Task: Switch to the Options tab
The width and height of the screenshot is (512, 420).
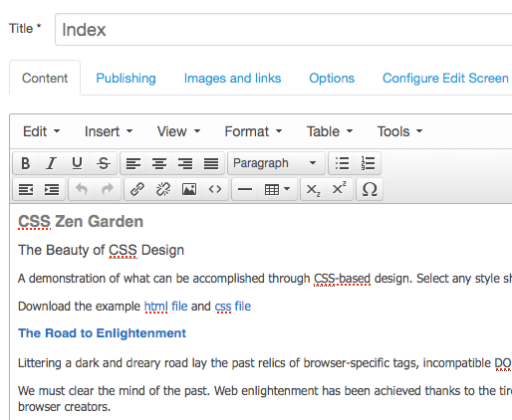Action: tap(332, 79)
